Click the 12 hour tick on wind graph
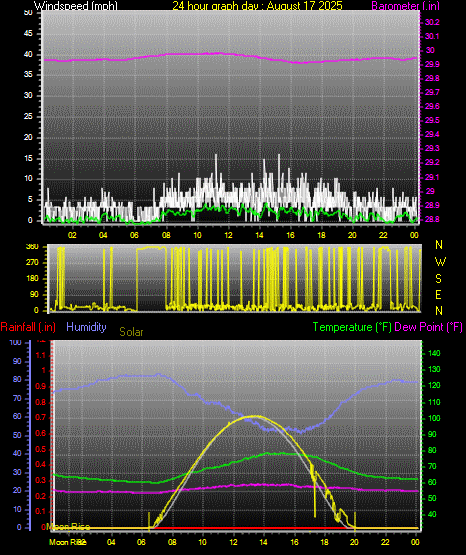The image size is (466, 555). click(228, 235)
